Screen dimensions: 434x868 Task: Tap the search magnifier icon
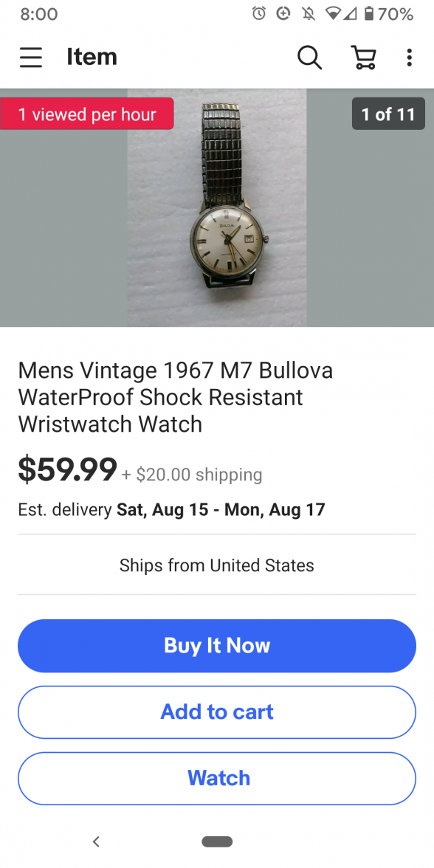coord(309,57)
